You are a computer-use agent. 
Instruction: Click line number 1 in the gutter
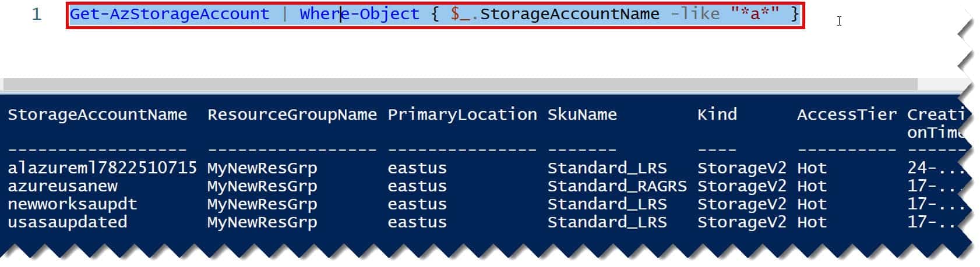(x=37, y=14)
